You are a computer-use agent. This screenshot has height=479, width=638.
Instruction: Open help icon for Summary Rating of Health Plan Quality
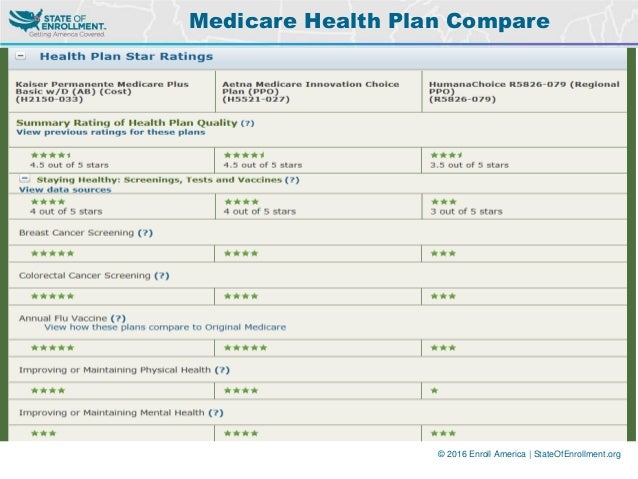[247, 123]
